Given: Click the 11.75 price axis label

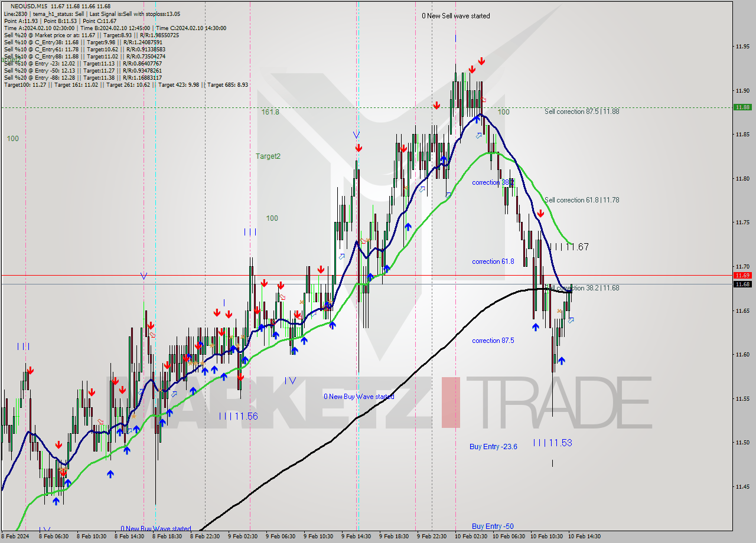Looking at the screenshot, I should [743, 223].
